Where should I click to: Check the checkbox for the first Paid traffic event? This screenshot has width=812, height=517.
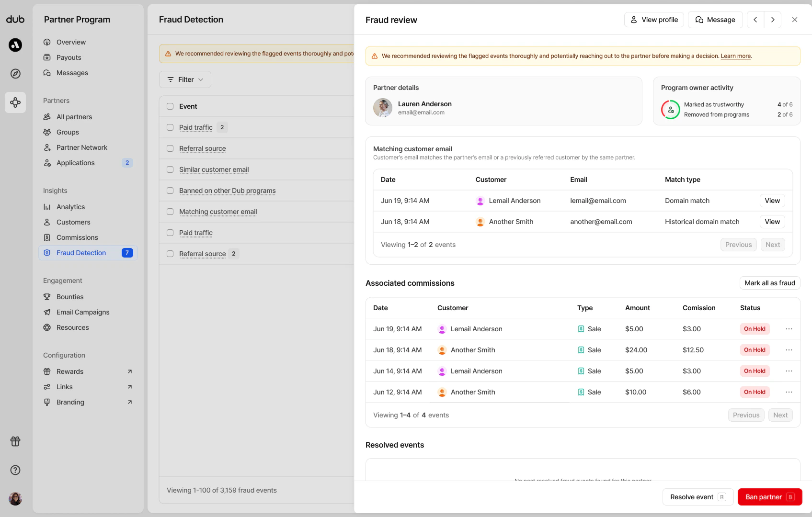tap(170, 127)
